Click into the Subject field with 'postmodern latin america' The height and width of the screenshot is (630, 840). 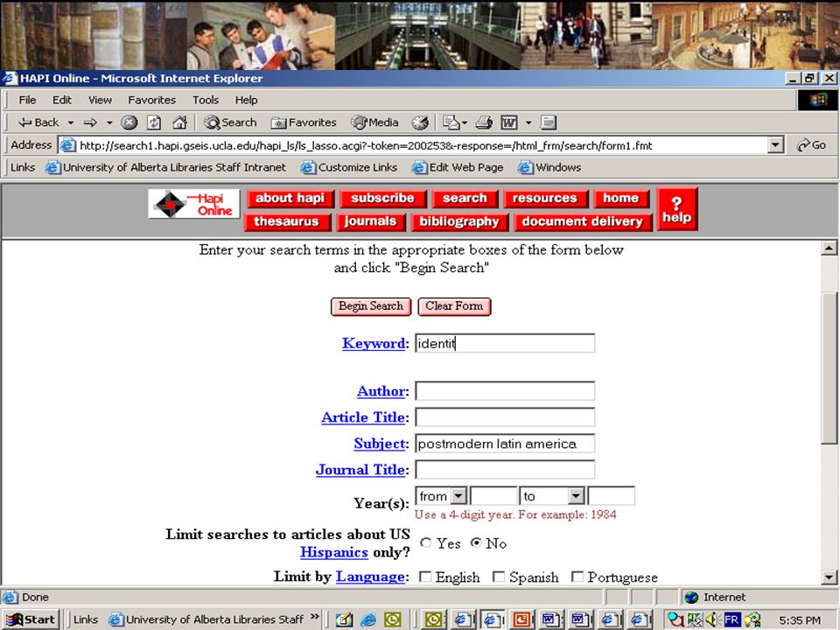coord(505,444)
